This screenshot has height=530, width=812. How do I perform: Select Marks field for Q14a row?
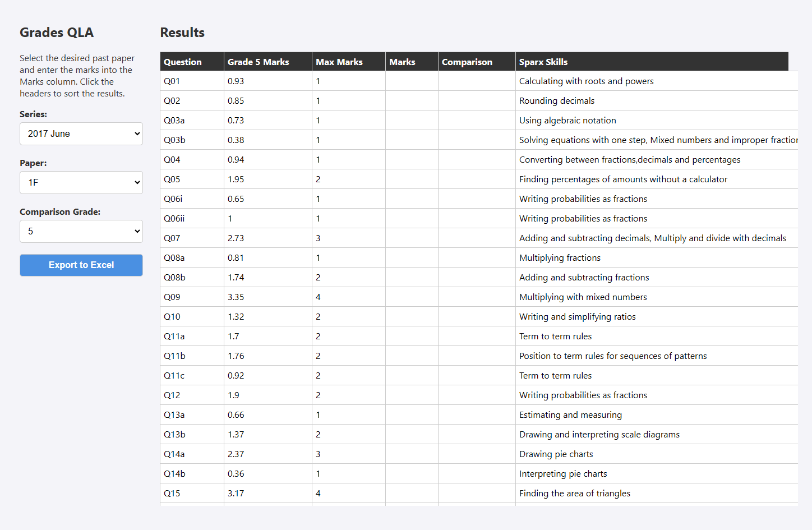411,454
